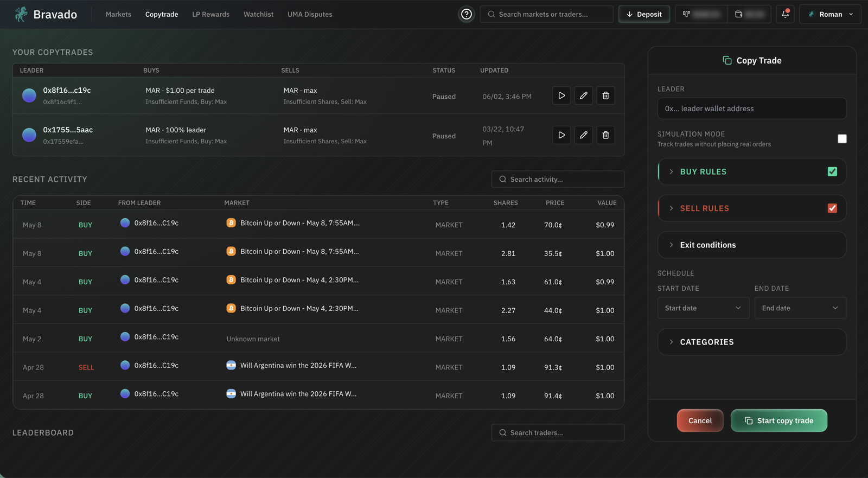Edit the 0x1755...5aac copytrade pencil icon
868x478 pixels.
pyautogui.click(x=584, y=135)
